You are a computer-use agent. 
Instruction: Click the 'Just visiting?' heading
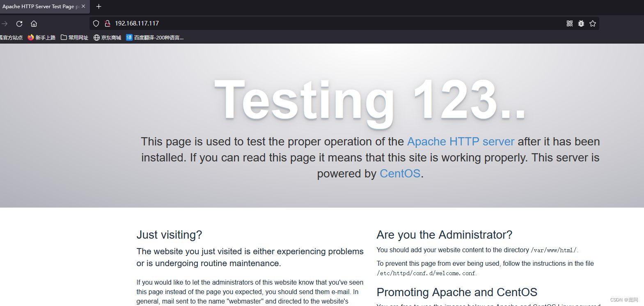click(169, 235)
